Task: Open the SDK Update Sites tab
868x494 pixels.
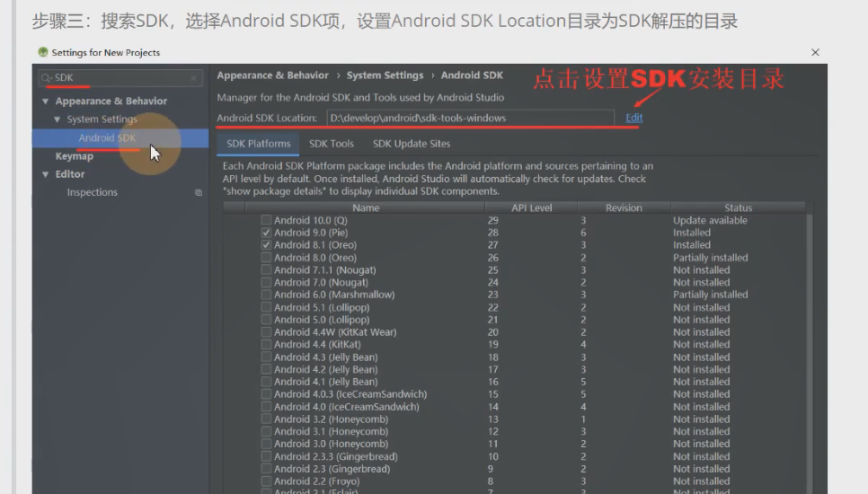Action: [412, 144]
